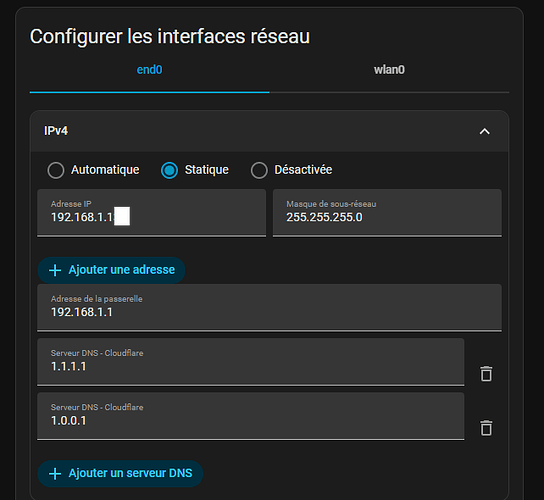Select the Désactivée radio option

pos(259,170)
